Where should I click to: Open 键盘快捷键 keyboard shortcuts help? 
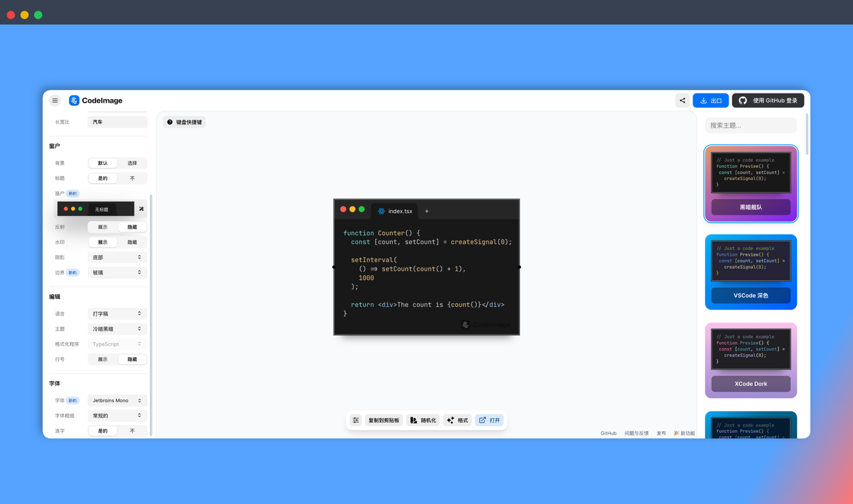point(185,122)
